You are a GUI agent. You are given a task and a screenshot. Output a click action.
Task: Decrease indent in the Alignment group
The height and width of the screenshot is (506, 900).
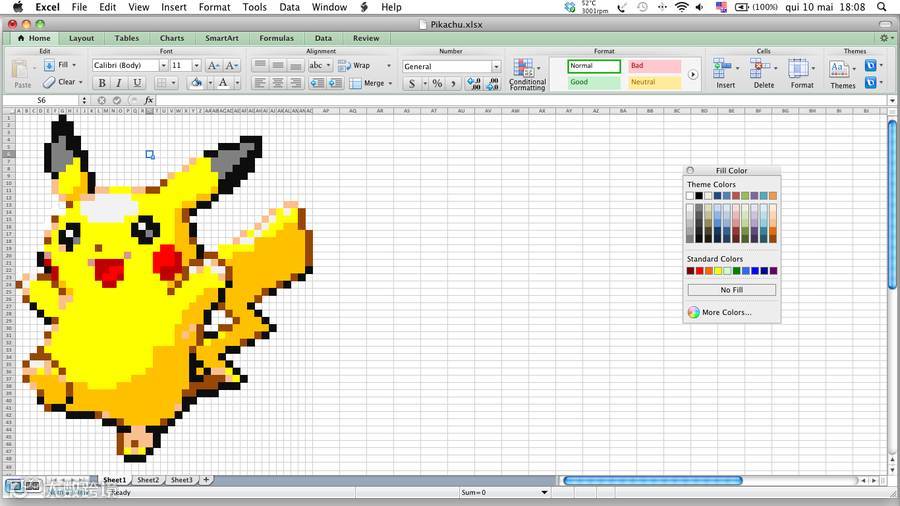click(x=317, y=83)
